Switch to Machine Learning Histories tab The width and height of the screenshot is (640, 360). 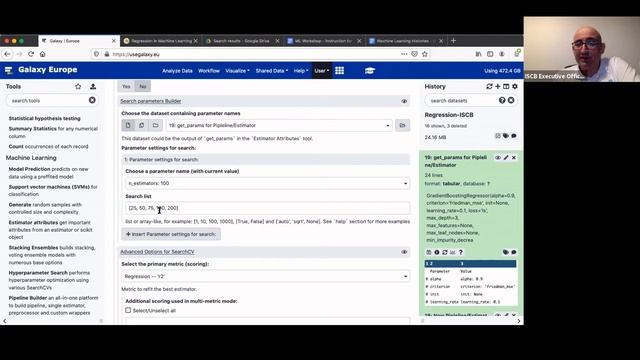point(405,41)
